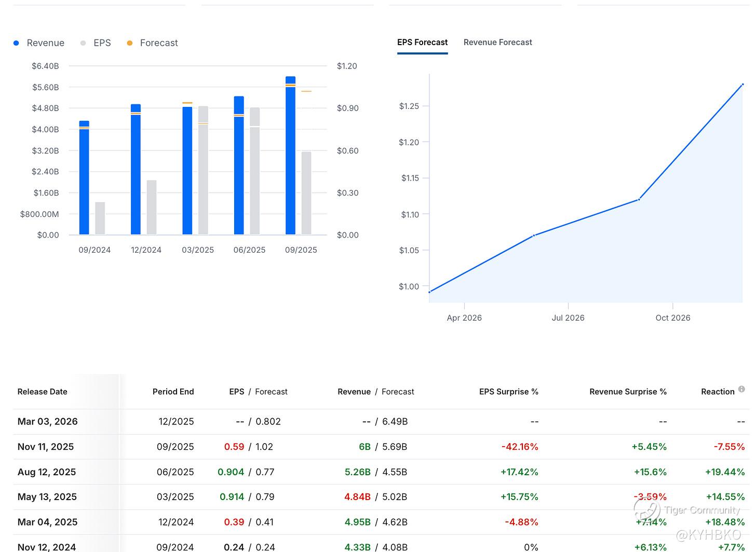The width and height of the screenshot is (756, 552).
Task: Click the forecast line point near $1.12
Action: tap(639, 199)
